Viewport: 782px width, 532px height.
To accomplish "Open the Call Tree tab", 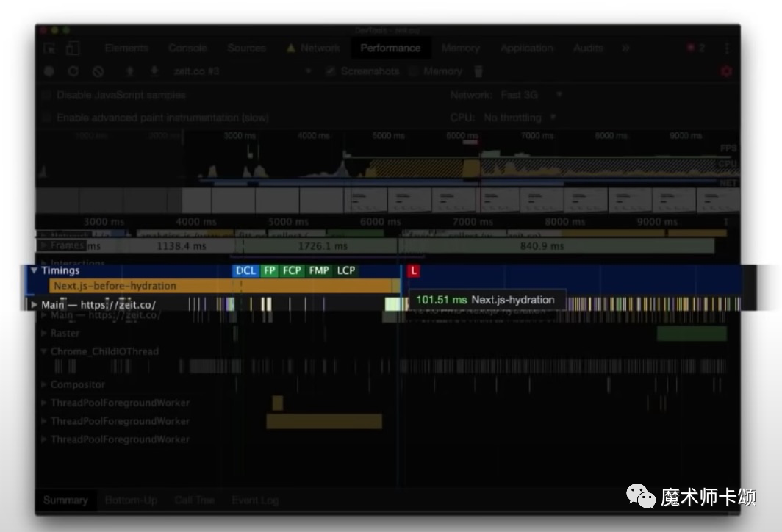I will pos(195,500).
